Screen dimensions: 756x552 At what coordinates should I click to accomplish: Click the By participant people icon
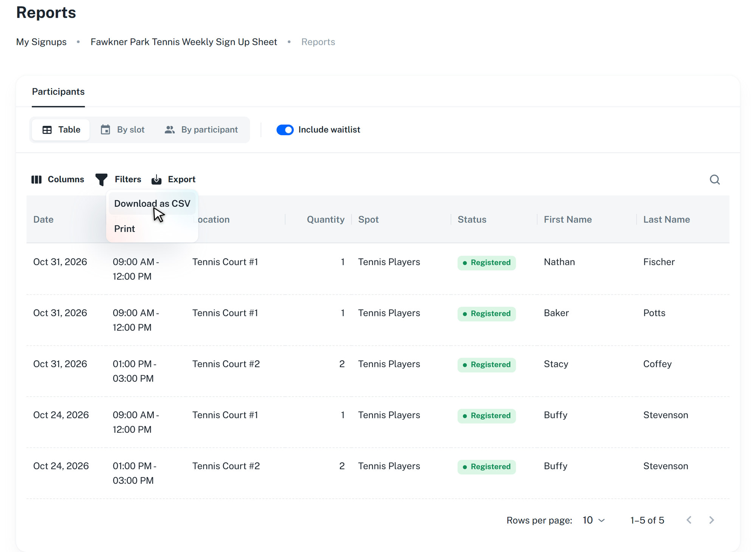coord(170,130)
